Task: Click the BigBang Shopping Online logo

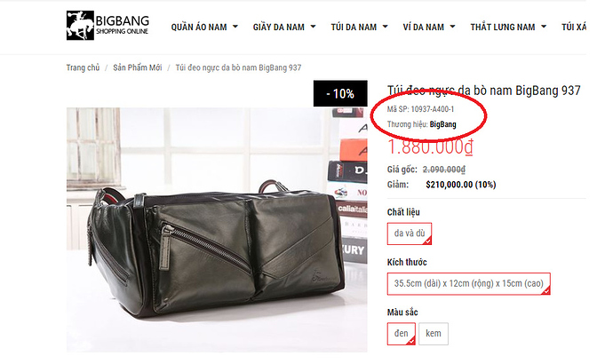Action: pyautogui.click(x=107, y=26)
